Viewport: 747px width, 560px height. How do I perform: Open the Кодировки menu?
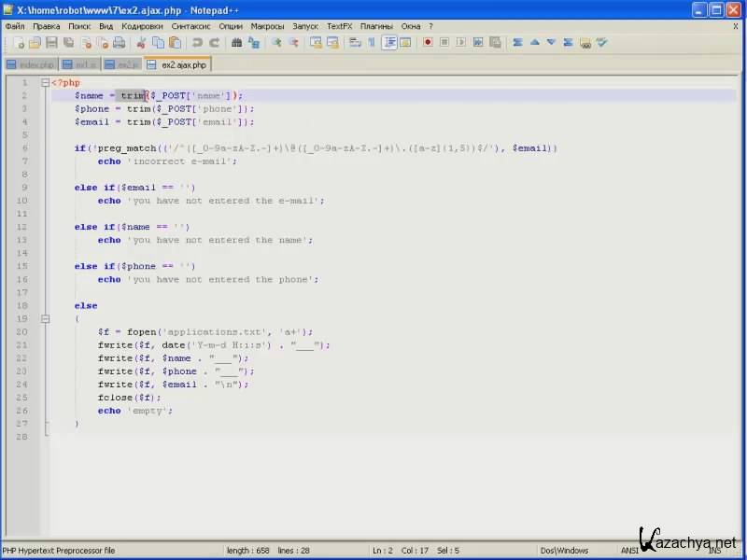(x=142, y=26)
